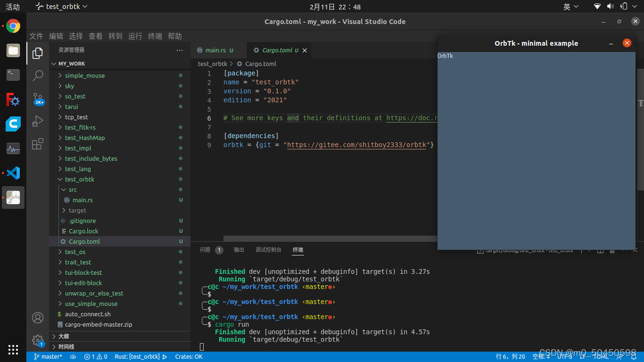Close the Cargo.toml editor tab

pyautogui.click(x=305, y=50)
